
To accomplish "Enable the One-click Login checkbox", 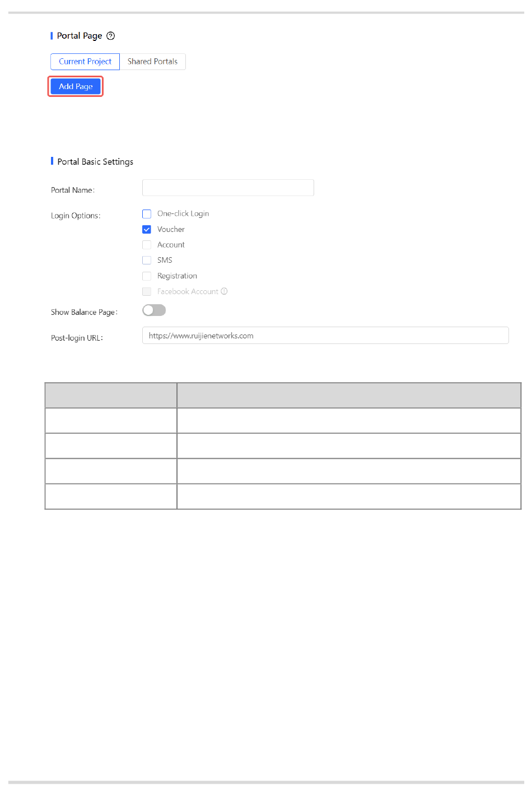I will pos(147,214).
